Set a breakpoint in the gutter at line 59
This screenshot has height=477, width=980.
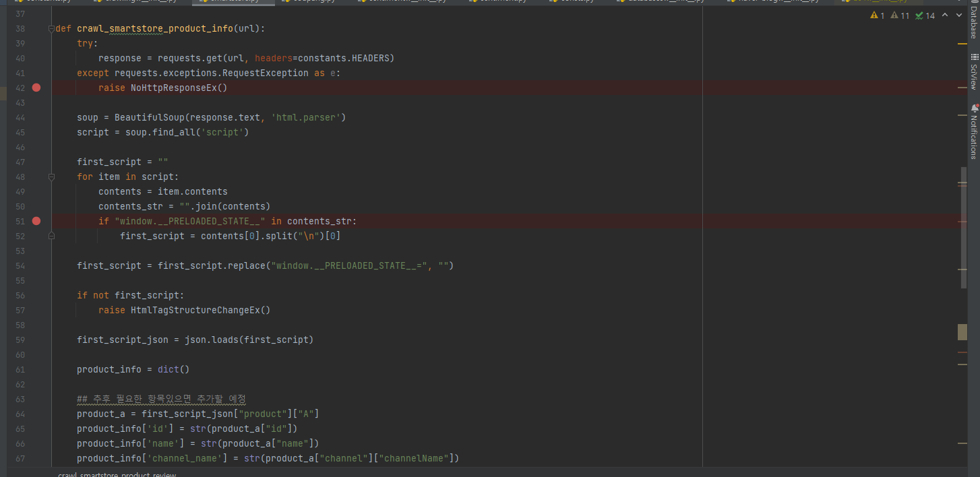[x=36, y=340]
